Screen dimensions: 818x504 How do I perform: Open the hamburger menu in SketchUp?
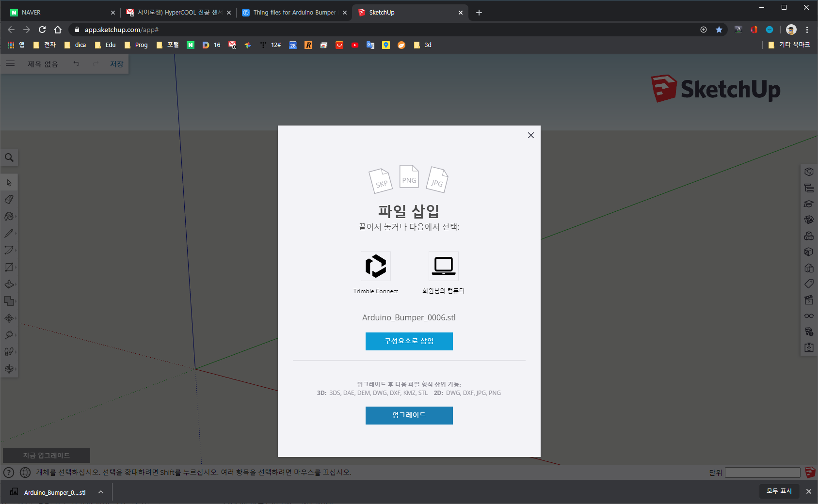click(x=10, y=63)
